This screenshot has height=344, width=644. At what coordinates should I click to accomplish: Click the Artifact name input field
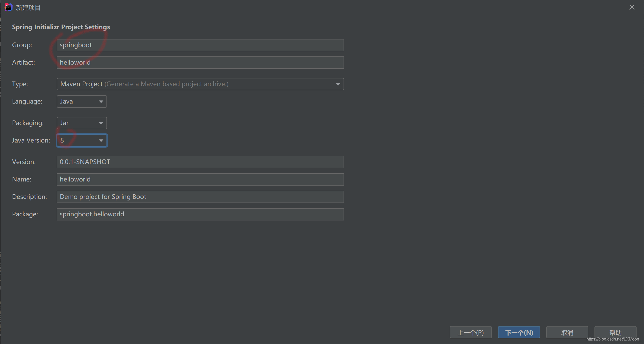click(200, 62)
